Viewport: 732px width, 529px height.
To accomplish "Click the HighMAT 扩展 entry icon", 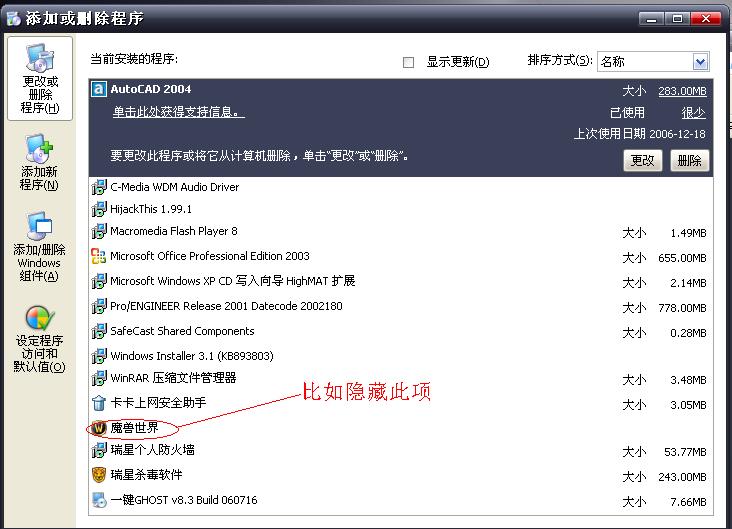I will 99,281.
